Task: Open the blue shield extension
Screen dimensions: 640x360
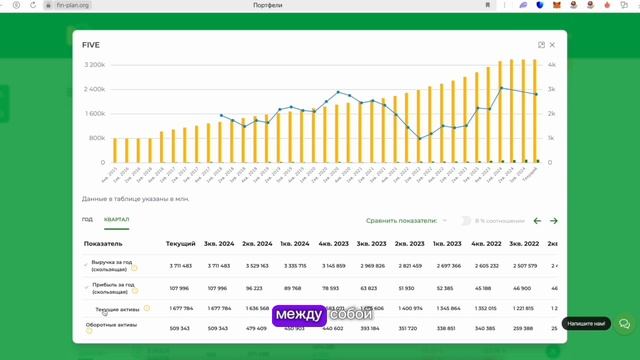Action: 540,5
